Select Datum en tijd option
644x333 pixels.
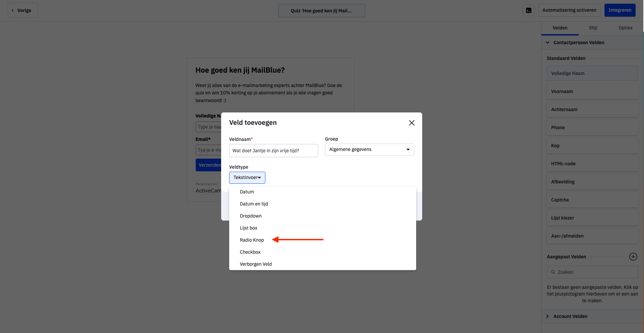tap(254, 204)
